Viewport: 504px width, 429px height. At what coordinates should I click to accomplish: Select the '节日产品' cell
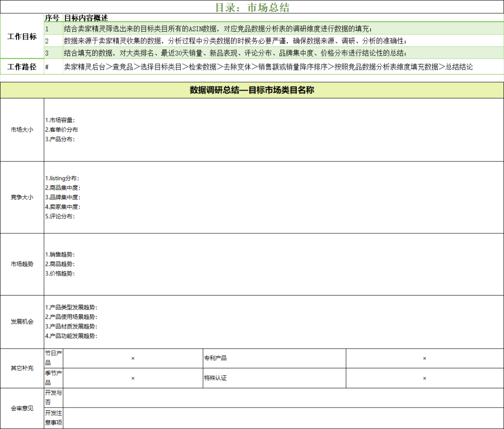coord(53,358)
